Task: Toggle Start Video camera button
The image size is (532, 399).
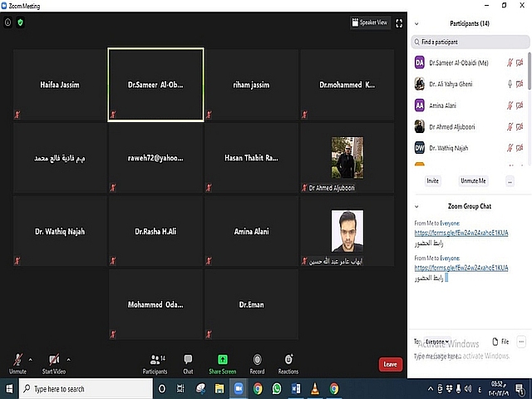Action: click(53, 362)
